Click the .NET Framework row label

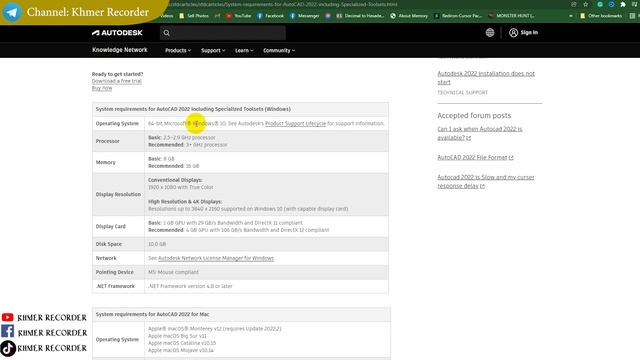pos(115,286)
